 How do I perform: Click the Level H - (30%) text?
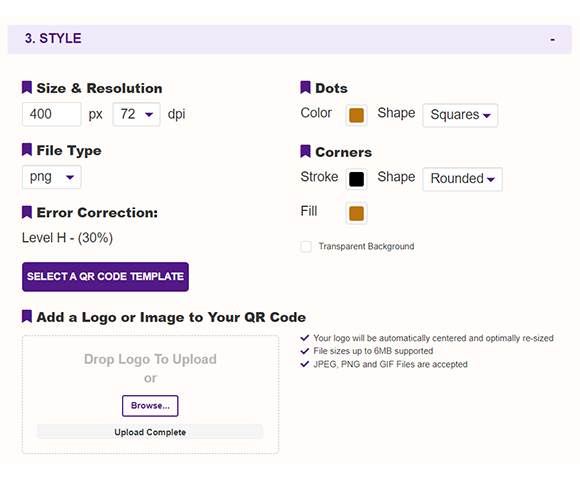[67, 238]
